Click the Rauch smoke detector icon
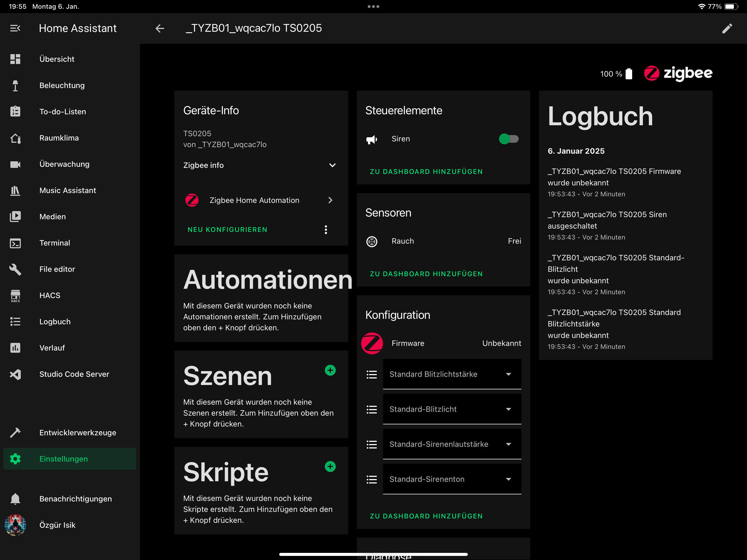This screenshot has width=747, height=560. [372, 241]
